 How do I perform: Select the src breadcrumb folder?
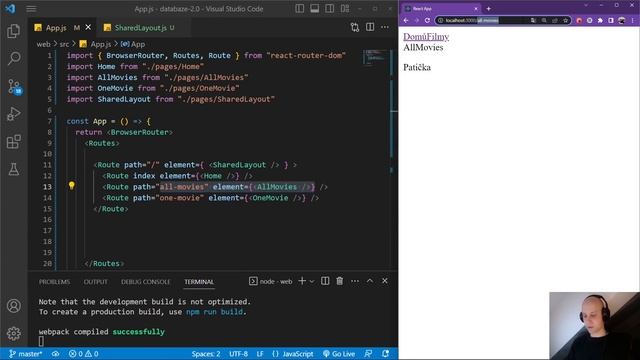pos(64,44)
